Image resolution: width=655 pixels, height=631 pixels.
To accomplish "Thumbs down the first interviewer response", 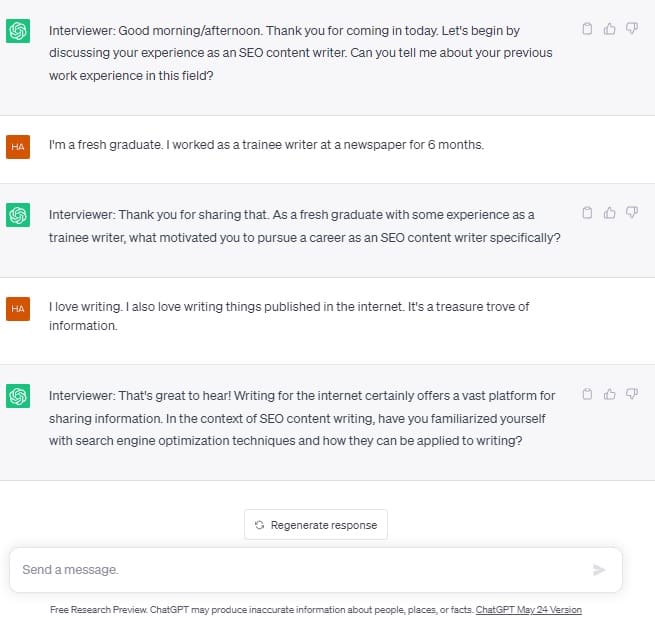I will coord(632,28).
